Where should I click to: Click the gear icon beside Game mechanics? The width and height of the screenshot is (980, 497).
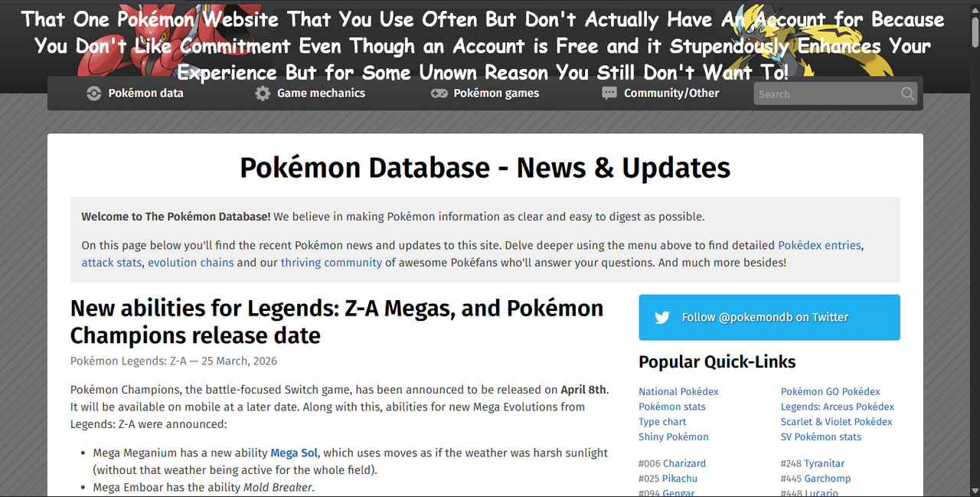263,93
